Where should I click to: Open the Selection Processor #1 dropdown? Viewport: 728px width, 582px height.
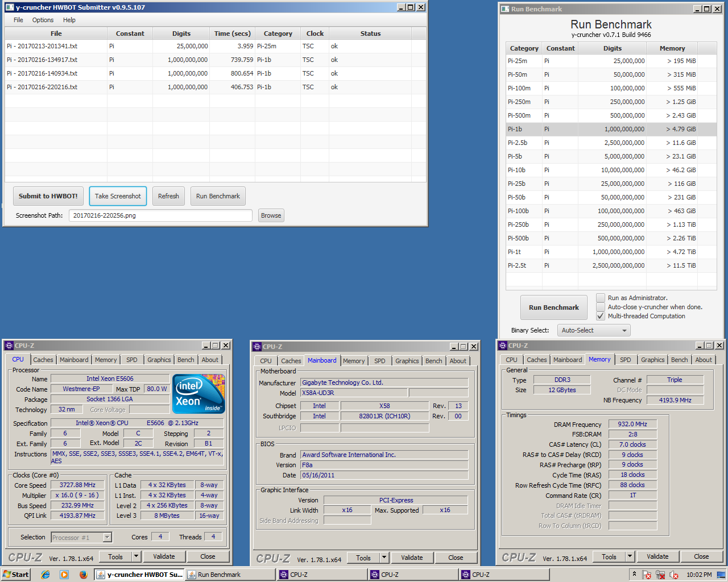pos(81,537)
